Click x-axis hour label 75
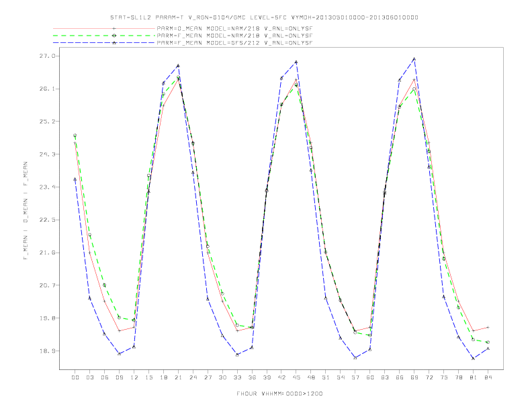The height and width of the screenshot is (411, 532). tap(444, 377)
